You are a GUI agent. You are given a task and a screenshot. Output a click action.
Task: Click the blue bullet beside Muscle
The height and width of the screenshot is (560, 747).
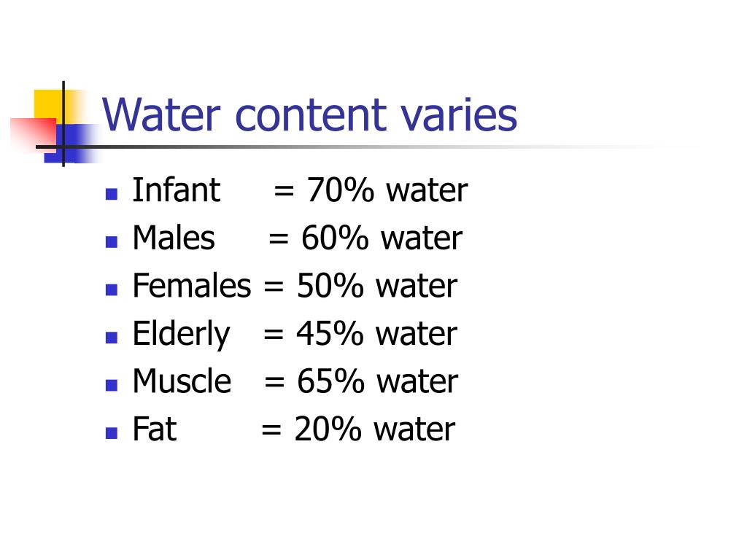pyautogui.click(x=112, y=385)
